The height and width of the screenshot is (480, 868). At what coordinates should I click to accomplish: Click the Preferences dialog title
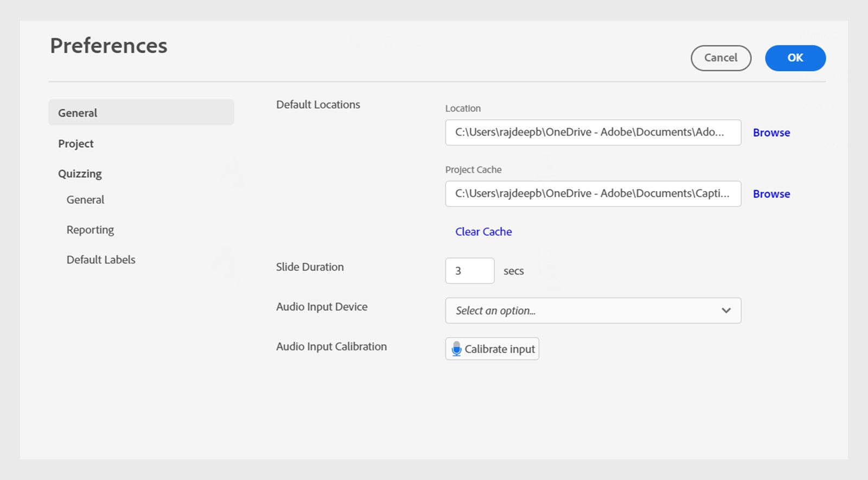[108, 46]
